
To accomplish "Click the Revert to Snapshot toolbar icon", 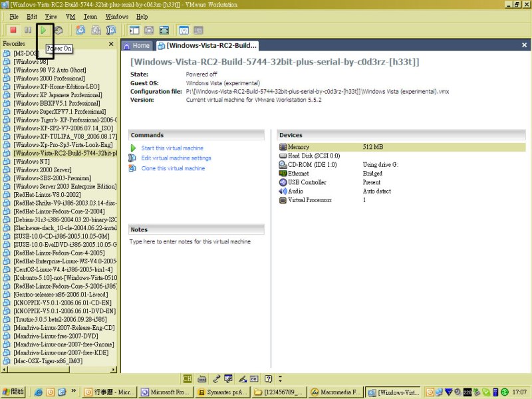I will pyautogui.click(x=96, y=30).
